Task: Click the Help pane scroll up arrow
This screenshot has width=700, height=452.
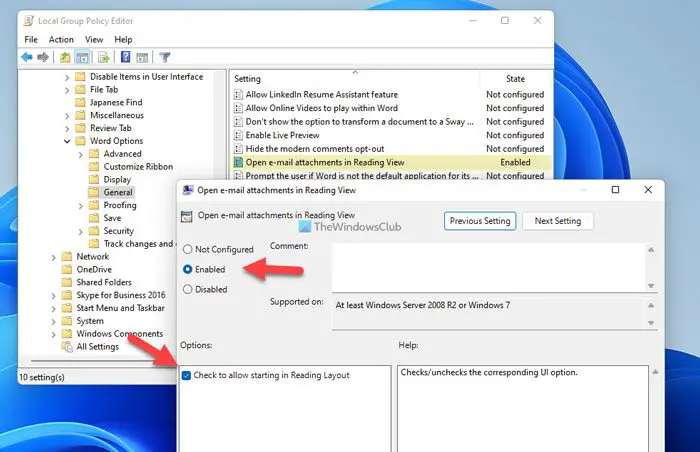Action: tap(655, 372)
